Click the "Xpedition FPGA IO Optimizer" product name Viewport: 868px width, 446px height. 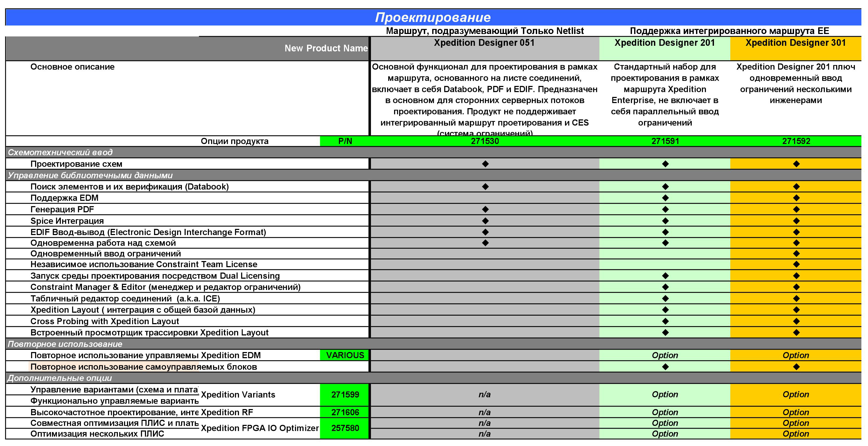coord(259,428)
